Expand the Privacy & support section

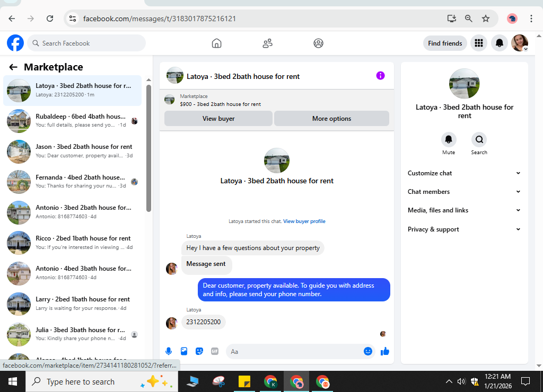464,229
